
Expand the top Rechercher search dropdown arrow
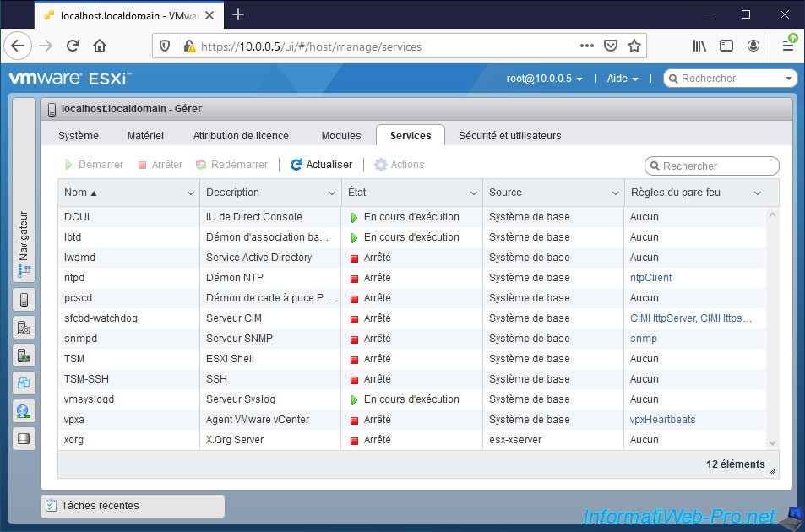click(x=789, y=79)
